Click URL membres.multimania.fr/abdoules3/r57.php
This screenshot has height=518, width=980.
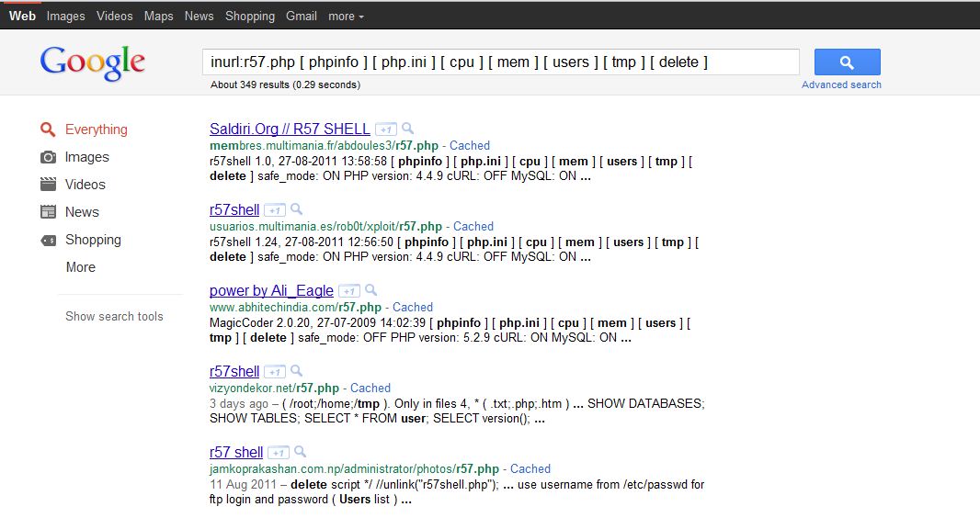point(324,146)
